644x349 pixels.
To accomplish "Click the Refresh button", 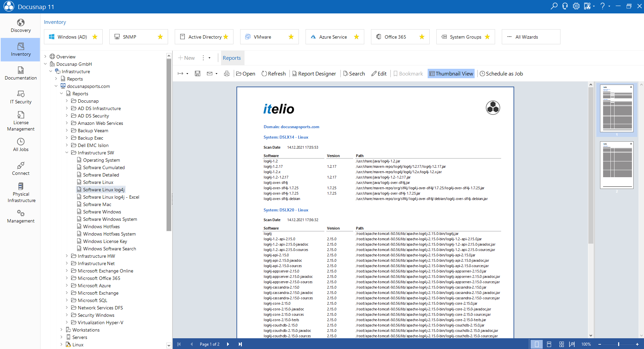I will coord(274,73).
